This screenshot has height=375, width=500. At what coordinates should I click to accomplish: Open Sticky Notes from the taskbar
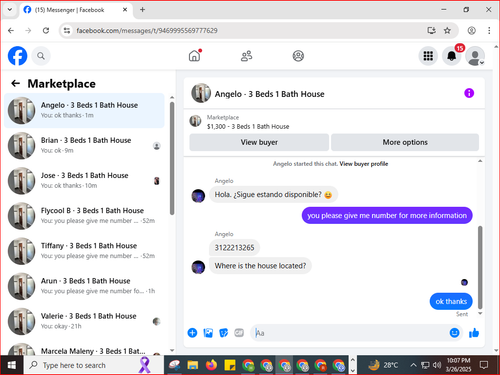point(230,365)
